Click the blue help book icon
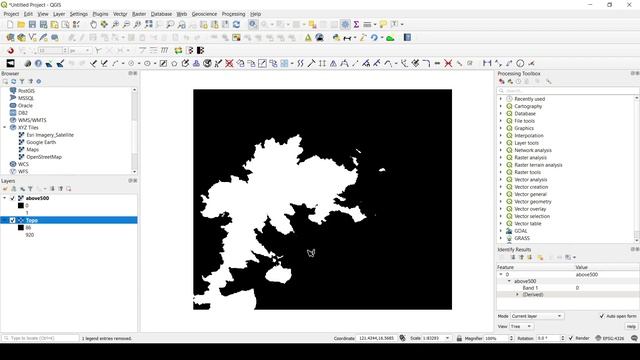Image resolution: width=640 pixels, height=360 pixels. click(407, 38)
